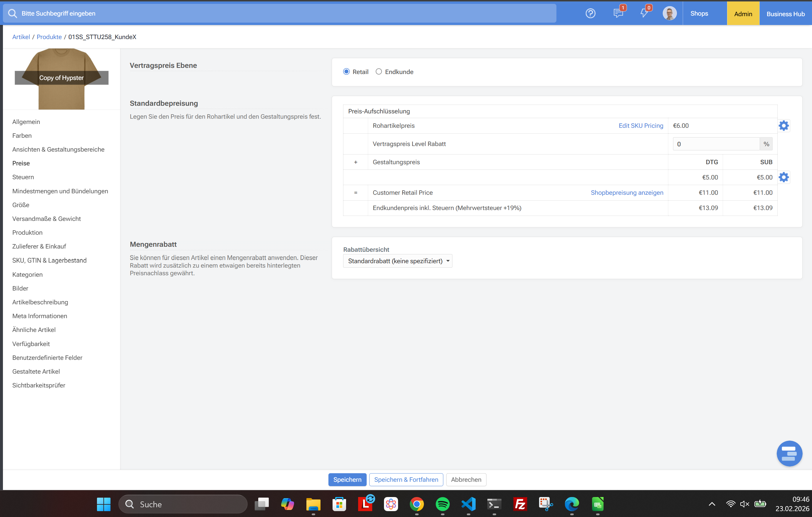The height and width of the screenshot is (517, 812).
Task: Open the Shops menu in header
Action: click(x=699, y=14)
